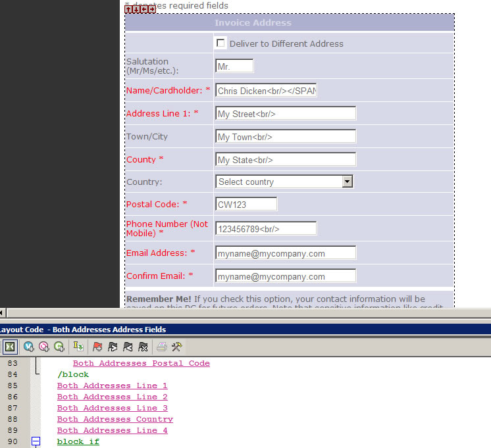Click the blue V insert variable icon
Screen dimensions: 491x448
[x=29, y=346]
